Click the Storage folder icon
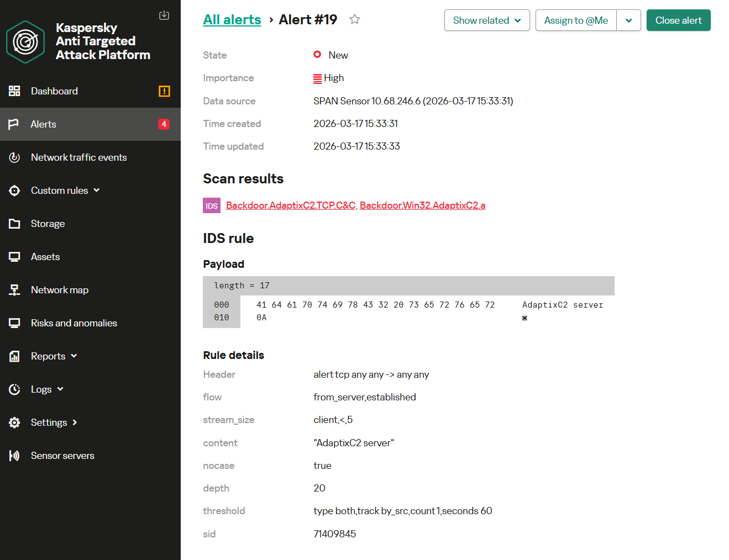This screenshot has width=729, height=560. click(15, 224)
